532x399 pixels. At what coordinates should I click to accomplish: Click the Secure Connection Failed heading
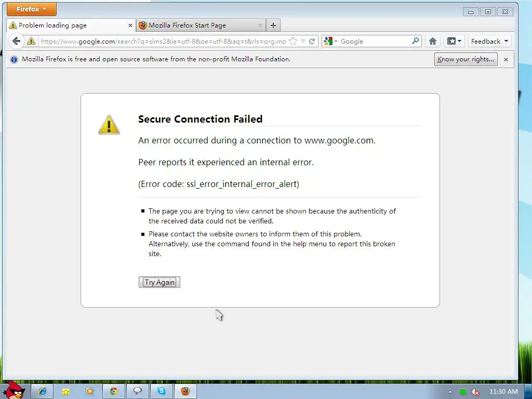point(200,119)
